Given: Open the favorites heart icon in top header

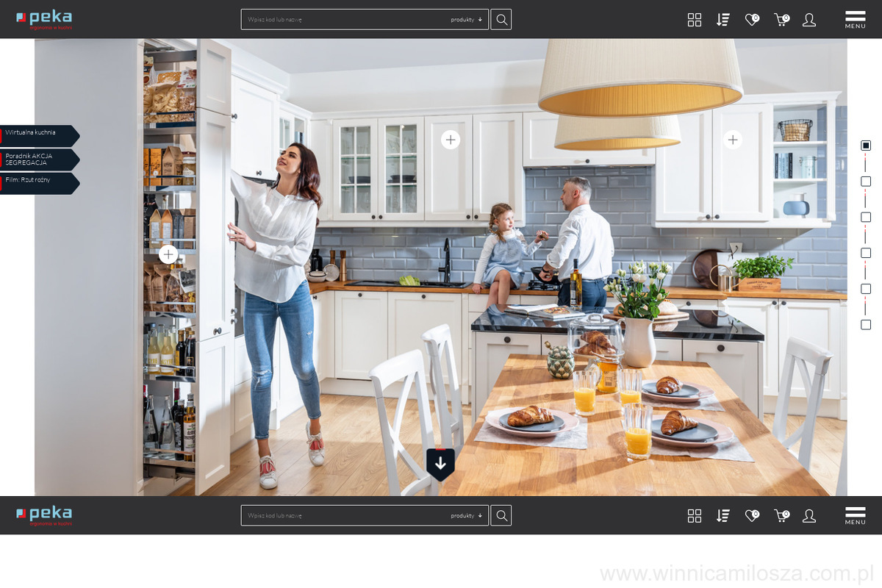Looking at the screenshot, I should click(751, 20).
